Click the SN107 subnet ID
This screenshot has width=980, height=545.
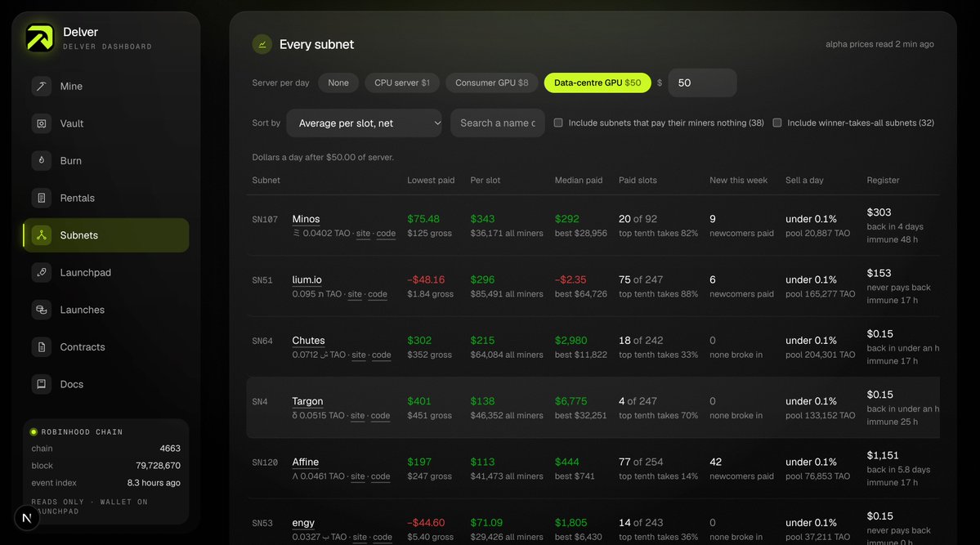[x=264, y=219]
